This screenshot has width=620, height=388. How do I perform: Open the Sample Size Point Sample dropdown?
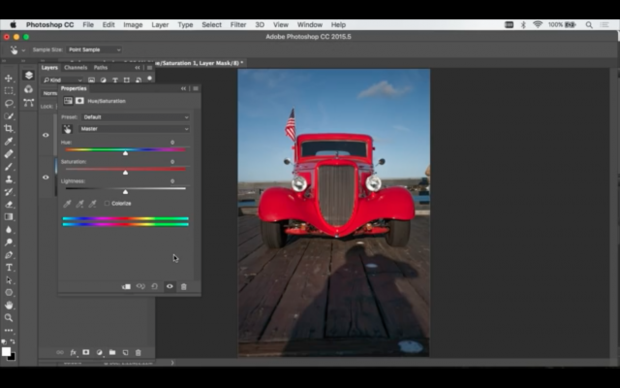tap(94, 50)
